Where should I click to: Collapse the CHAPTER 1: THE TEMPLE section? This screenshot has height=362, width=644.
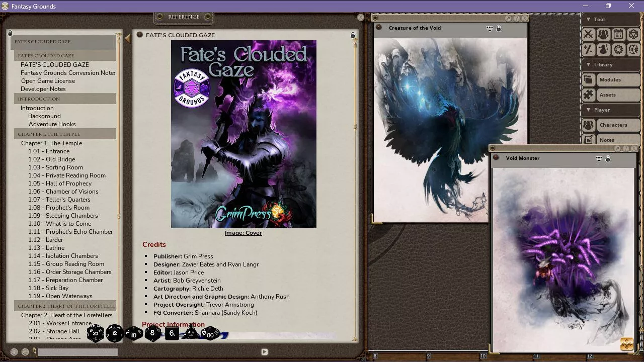tap(65, 134)
